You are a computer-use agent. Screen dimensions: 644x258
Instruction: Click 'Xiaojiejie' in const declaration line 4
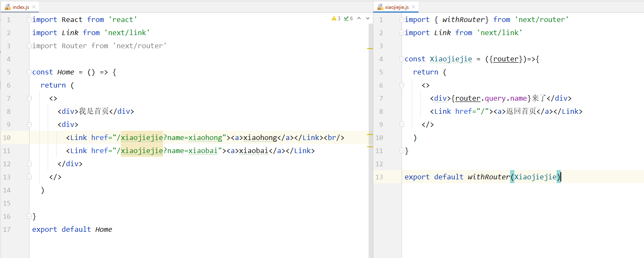pos(451,59)
